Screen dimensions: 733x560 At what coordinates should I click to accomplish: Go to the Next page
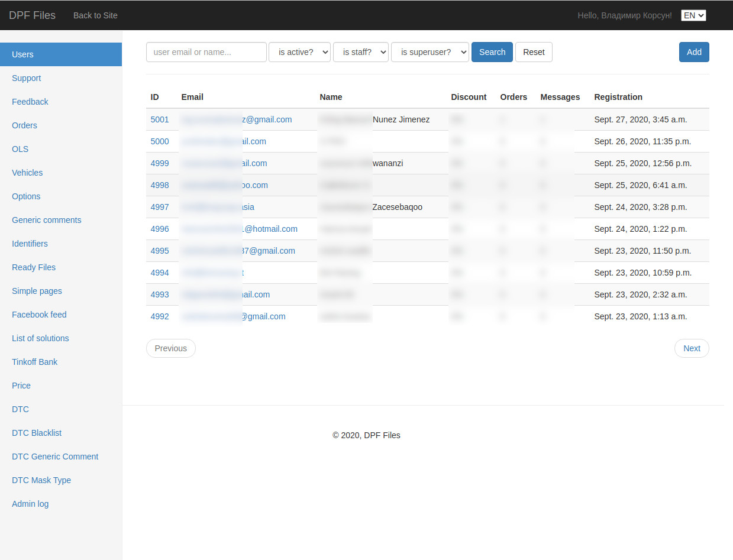(691, 348)
